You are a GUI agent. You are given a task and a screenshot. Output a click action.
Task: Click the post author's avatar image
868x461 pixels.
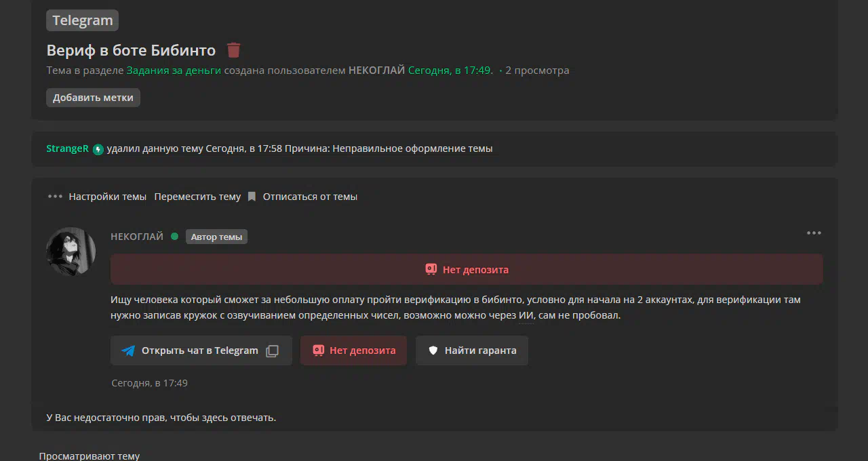coord(71,252)
